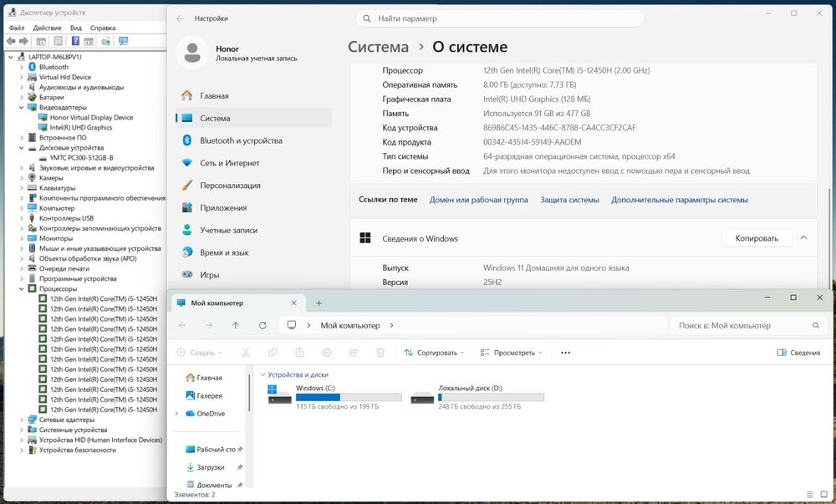This screenshot has width=836, height=504.
Task: Collapse Сведения о Windows section chevron
Action: click(x=803, y=238)
